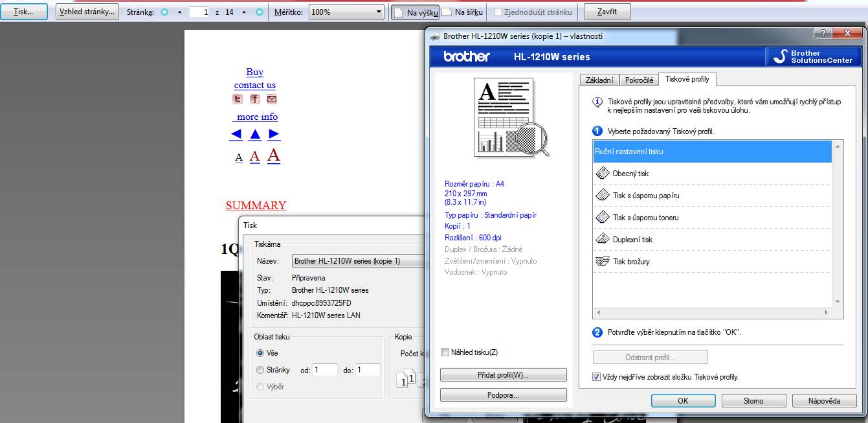Open the printer Název dropdown
Image resolution: width=868 pixels, height=423 pixels.
[x=358, y=260]
